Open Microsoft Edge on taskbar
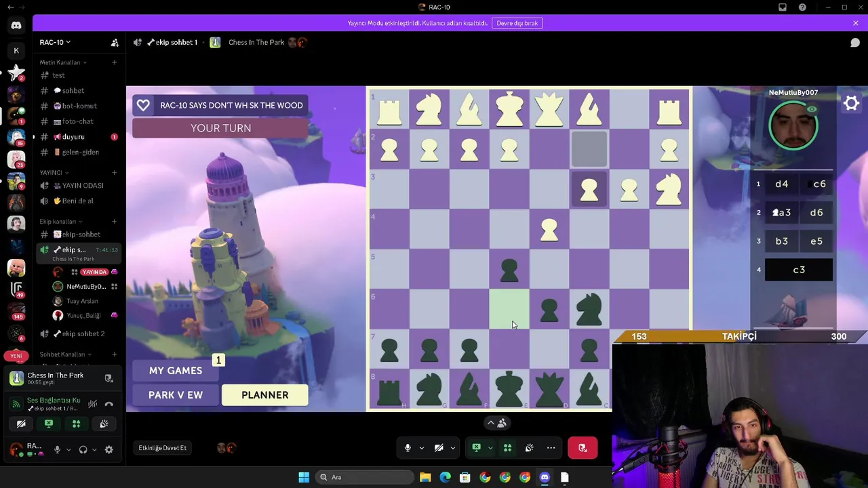This screenshot has height=488, width=868. point(445,477)
